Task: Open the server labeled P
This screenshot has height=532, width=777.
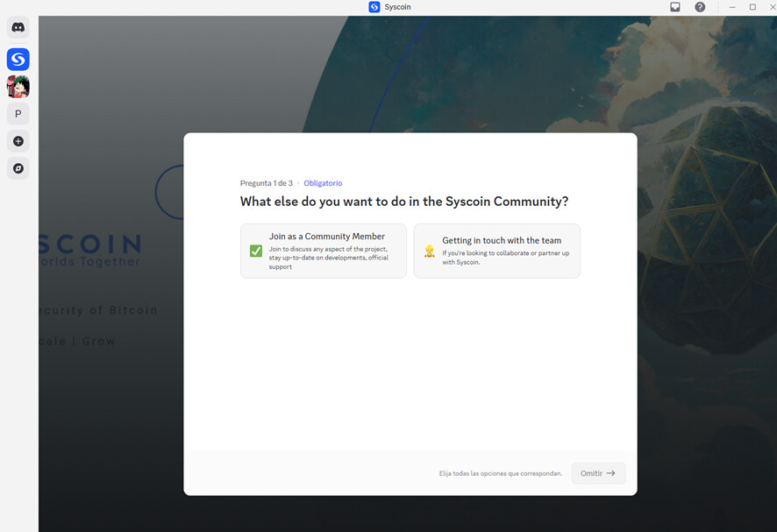Action: [x=18, y=114]
